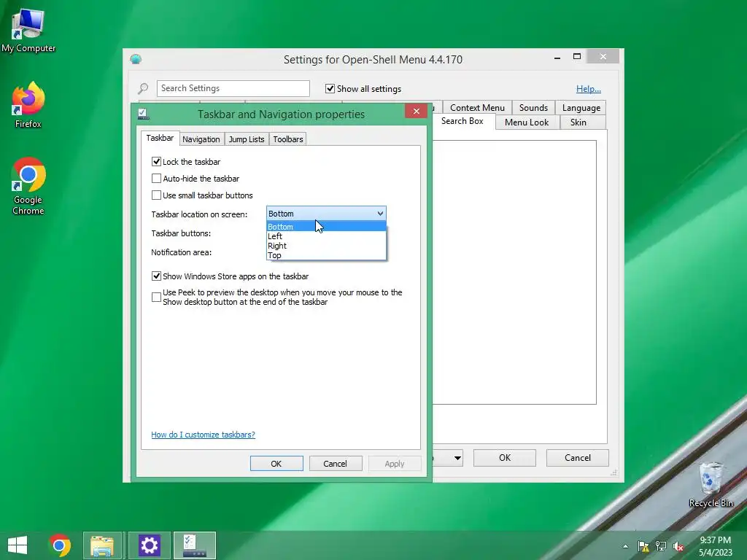Collapse the Taskbar location dropdown
This screenshot has width=747, height=560.
coord(380,214)
